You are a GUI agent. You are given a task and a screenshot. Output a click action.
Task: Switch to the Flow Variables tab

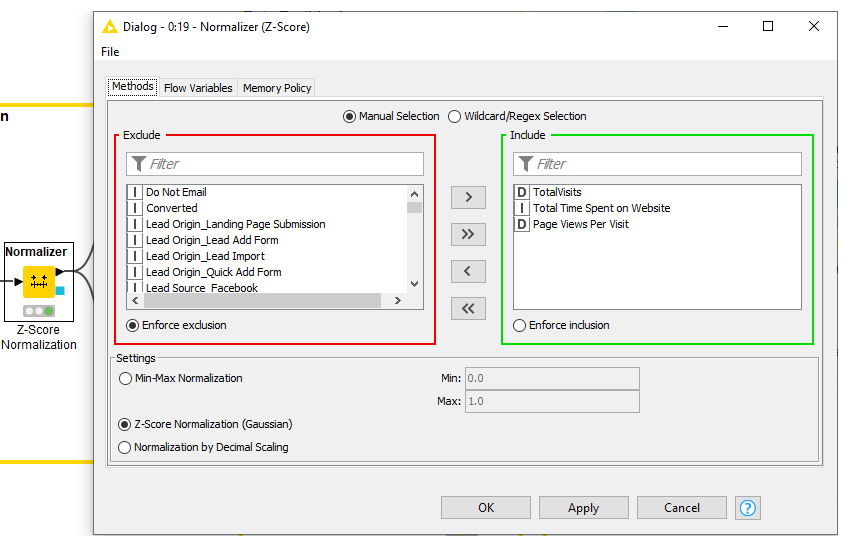pyautogui.click(x=198, y=88)
